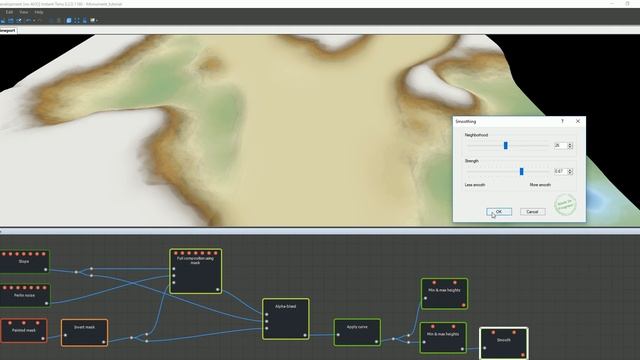Click the Alpha-blend node output port

305,335
